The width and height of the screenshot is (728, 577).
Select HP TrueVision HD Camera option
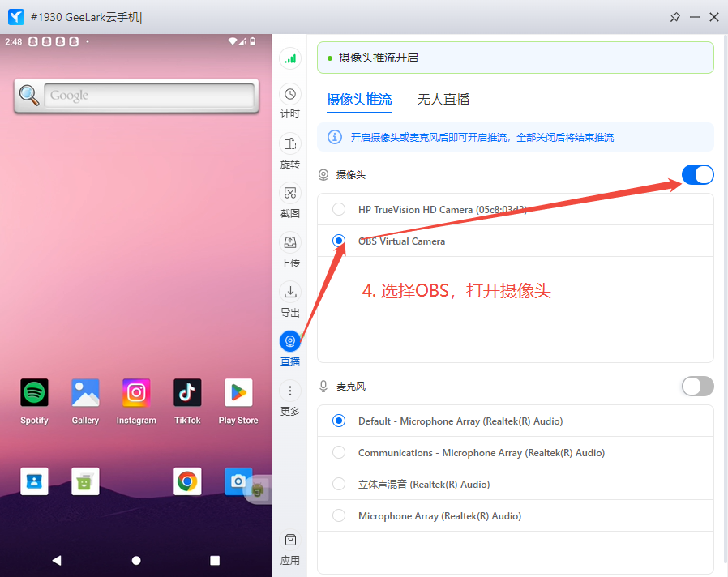(515, 209)
